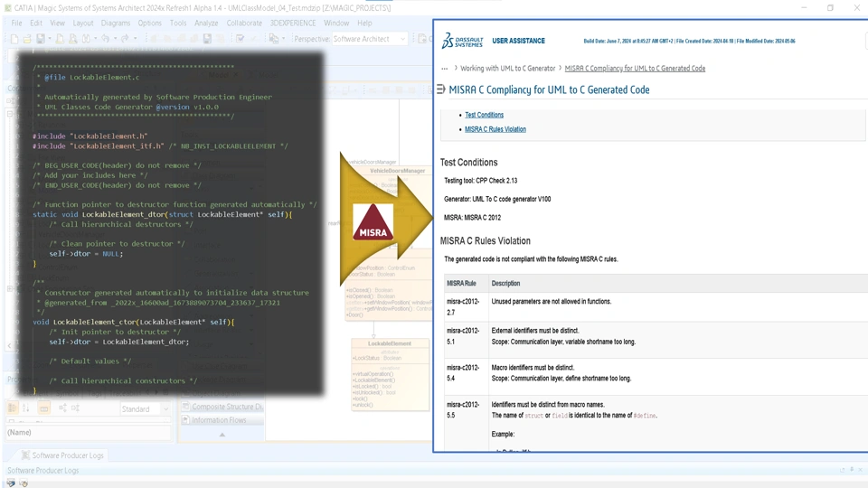Click the Open Project folder icon
868x488 pixels.
27,39
